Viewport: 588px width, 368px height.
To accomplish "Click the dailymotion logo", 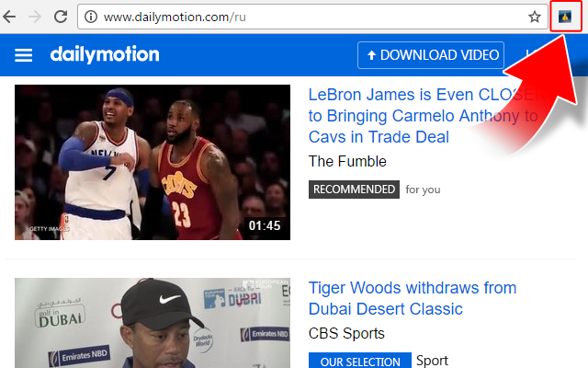I will point(105,55).
